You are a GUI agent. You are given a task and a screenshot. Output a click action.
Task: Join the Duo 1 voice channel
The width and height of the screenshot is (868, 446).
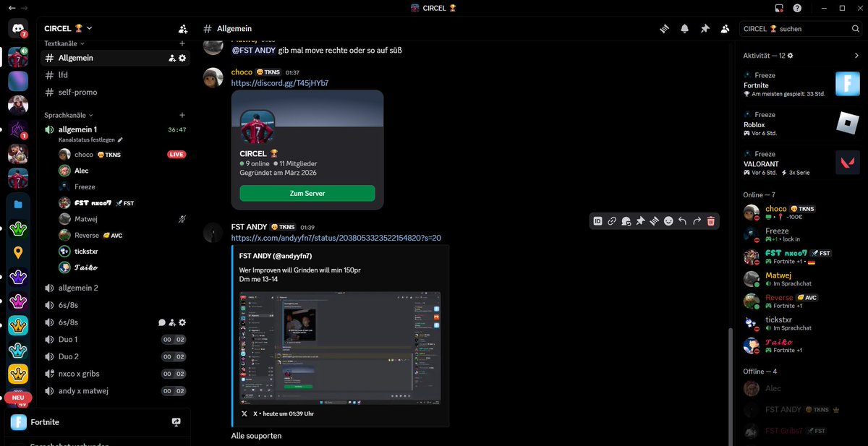coord(115,339)
